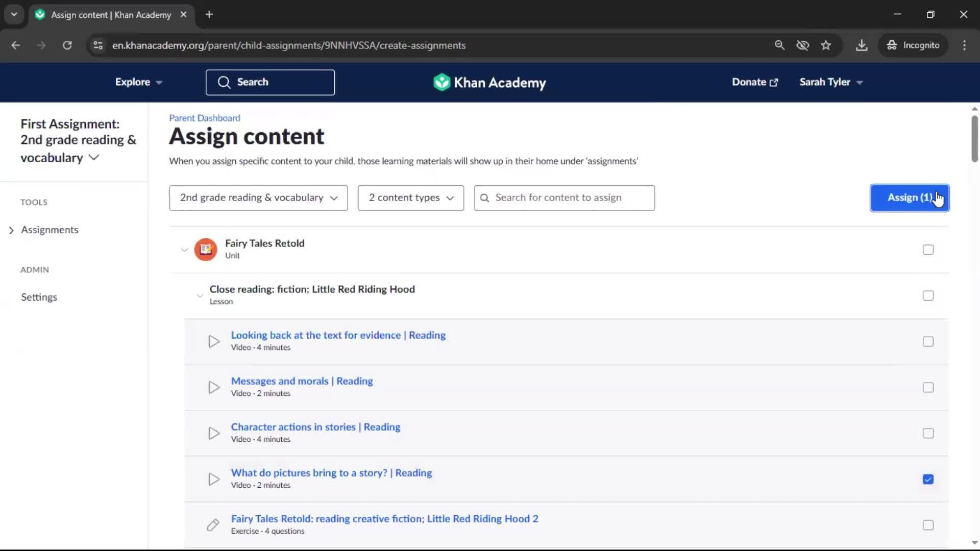Open the Donate link
This screenshot has height=551, width=980.
pyautogui.click(x=755, y=82)
